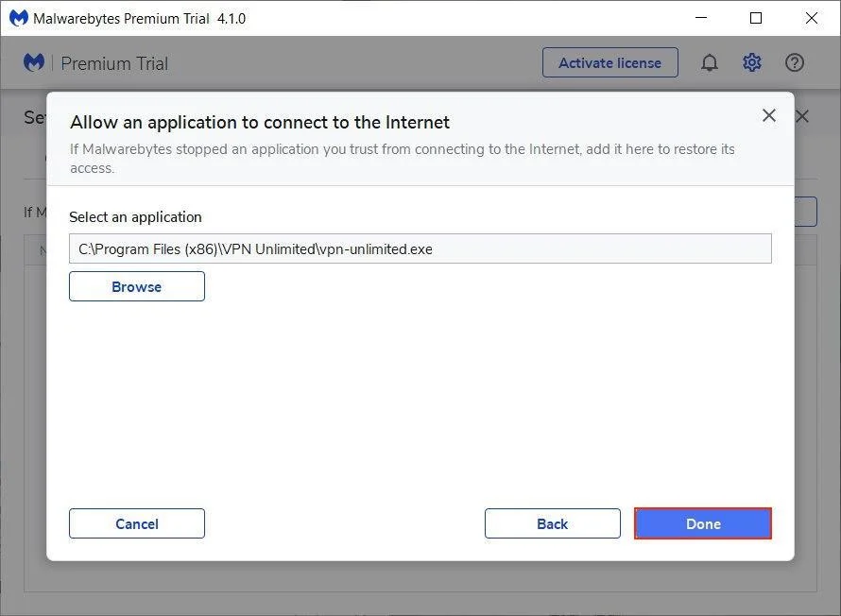This screenshot has width=841, height=616.
Task: Close the Malwarebytes window
Action: point(811,18)
